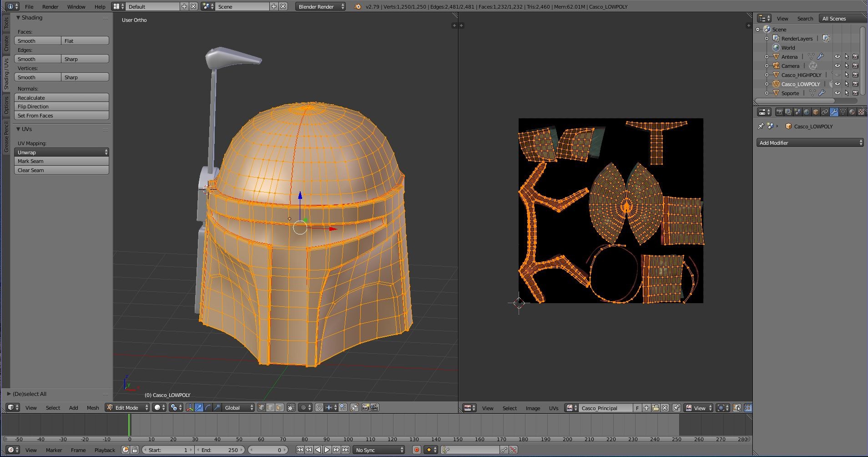Click the play animation button
Screen dimensions: 868x457
[x=327, y=450]
